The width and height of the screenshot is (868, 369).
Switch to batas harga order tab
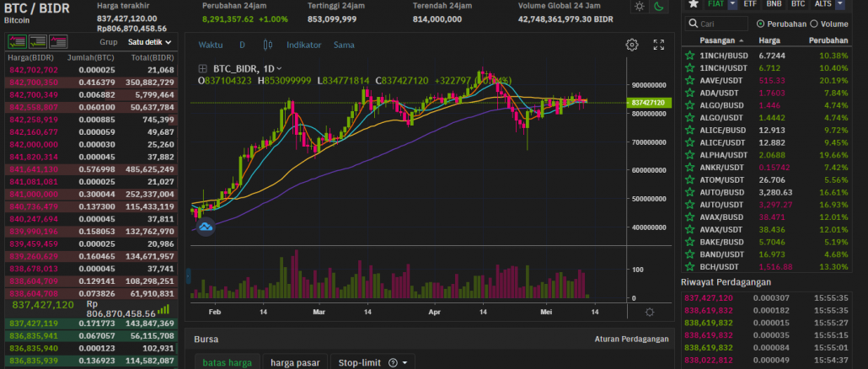click(x=227, y=362)
